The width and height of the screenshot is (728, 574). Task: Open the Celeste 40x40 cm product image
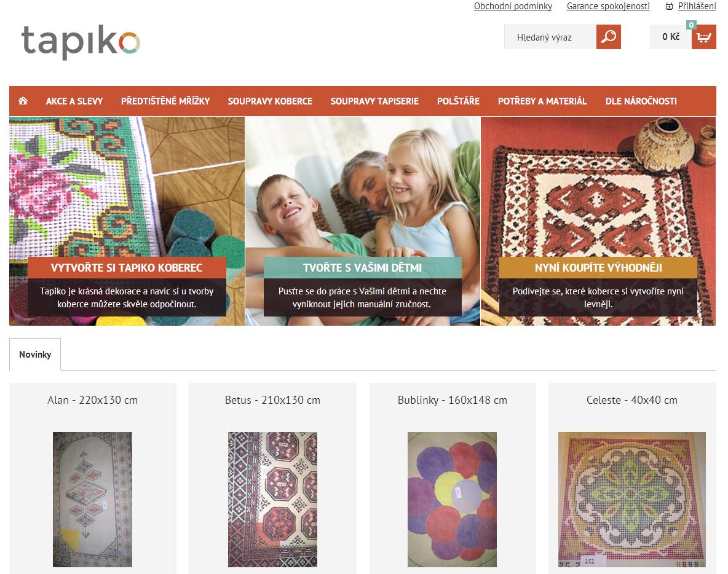point(631,499)
